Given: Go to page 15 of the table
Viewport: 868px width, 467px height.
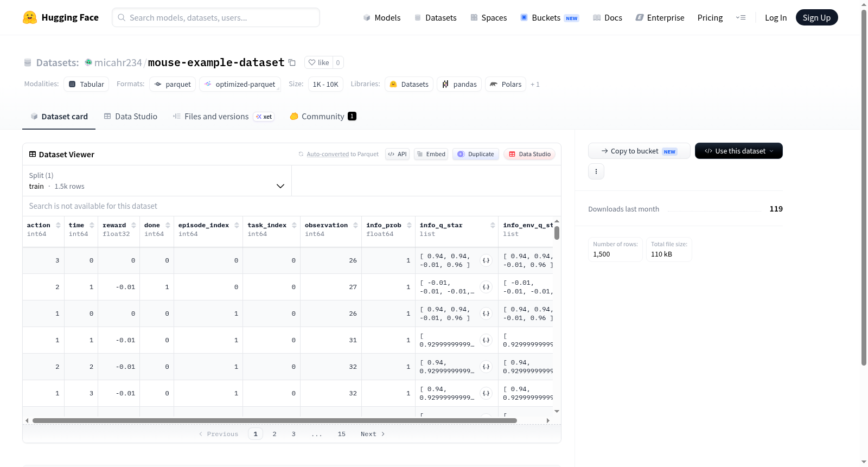Looking at the screenshot, I should coord(342,434).
